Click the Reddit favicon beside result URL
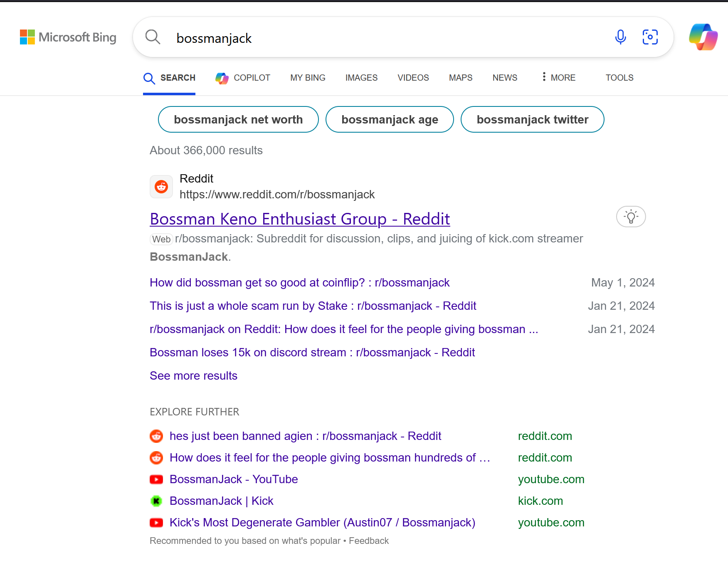 click(x=161, y=187)
